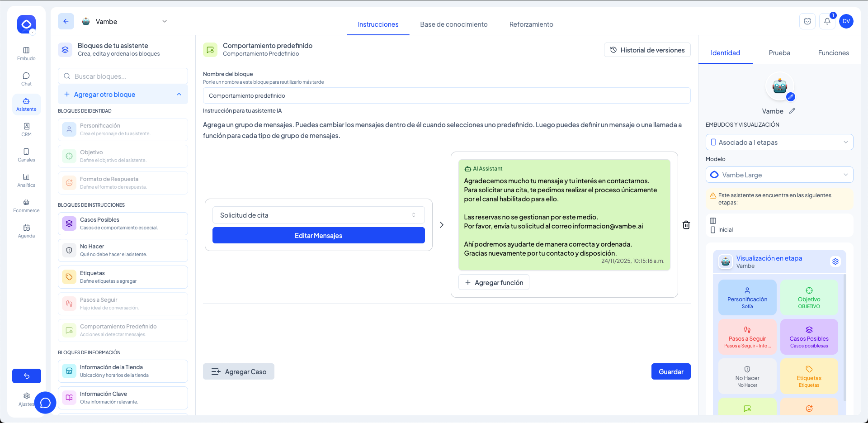Click the Guardar button
Screen dimensions: 868x423
(670, 371)
